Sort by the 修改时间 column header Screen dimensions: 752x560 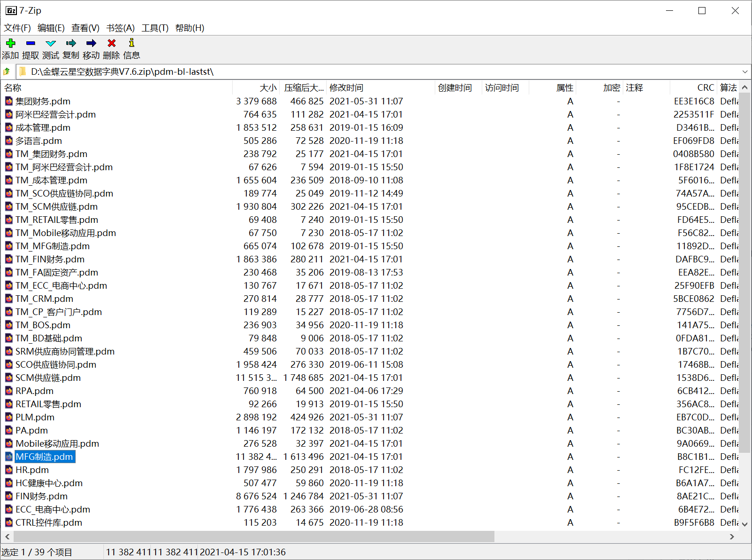(x=381, y=88)
